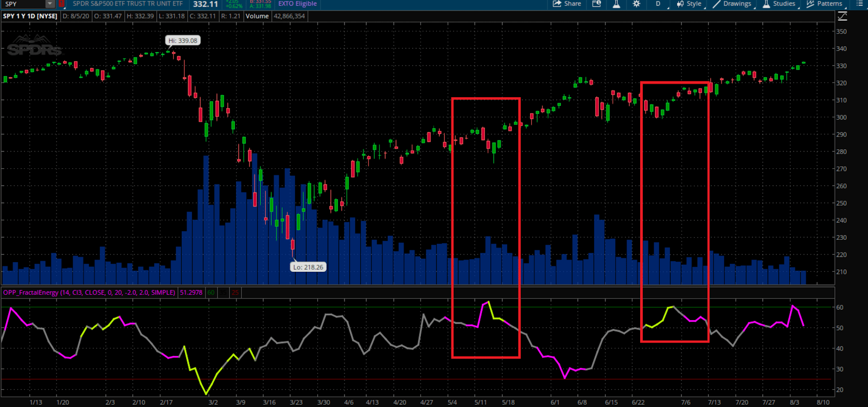Click the 5/11 date on time axis
Screen dimensions: 868x407
click(x=481, y=402)
